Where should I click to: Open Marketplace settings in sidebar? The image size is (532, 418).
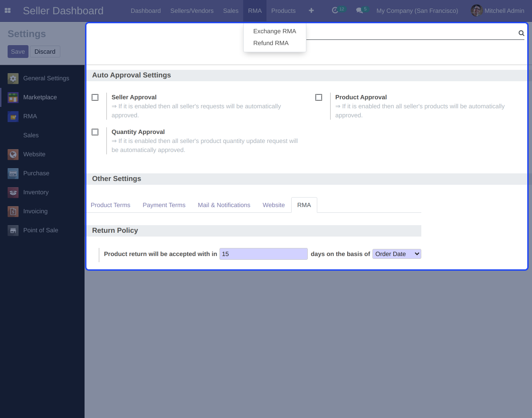point(42,97)
